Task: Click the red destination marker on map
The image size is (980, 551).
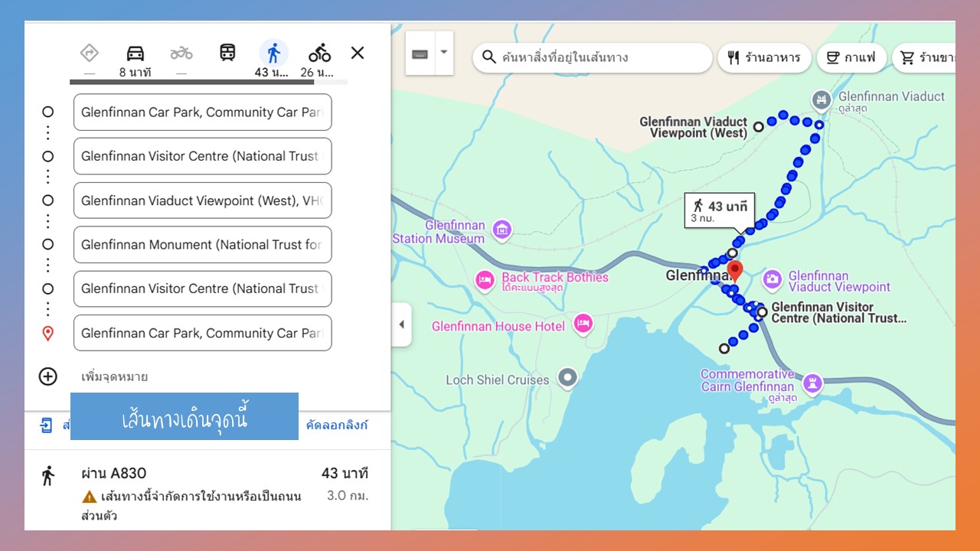Action: pos(734,271)
